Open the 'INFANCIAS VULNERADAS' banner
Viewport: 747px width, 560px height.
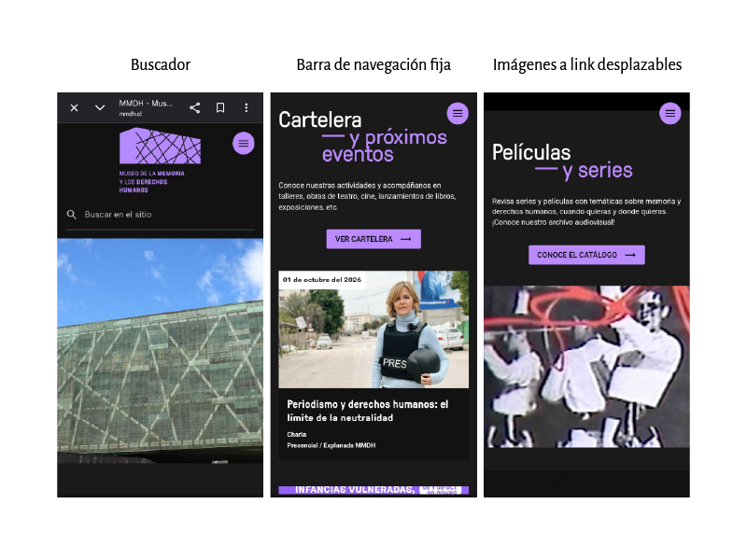[373, 490]
